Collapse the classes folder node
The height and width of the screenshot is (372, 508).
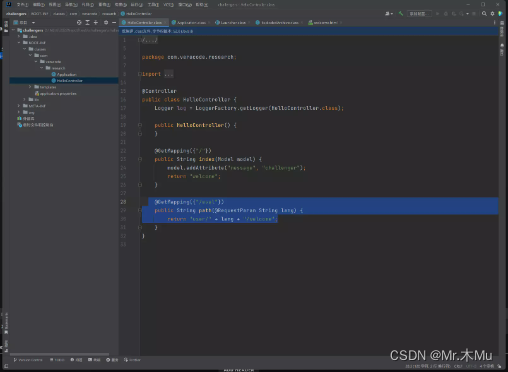click(x=25, y=49)
